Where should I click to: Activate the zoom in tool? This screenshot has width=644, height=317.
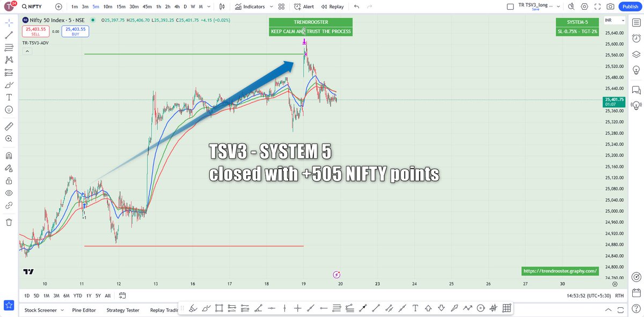[x=9, y=139]
